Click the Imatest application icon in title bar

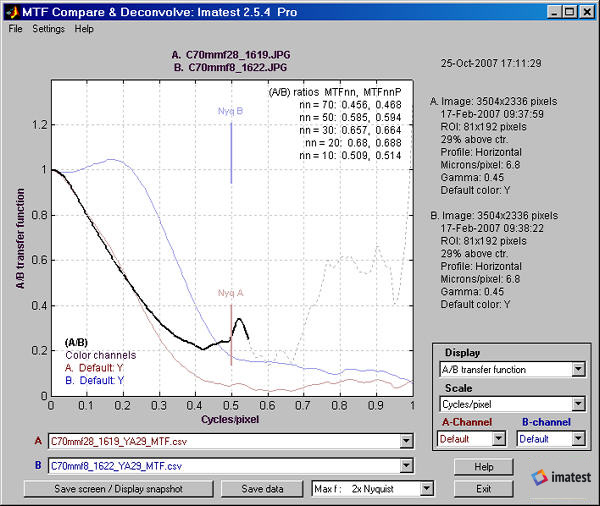pos(12,12)
